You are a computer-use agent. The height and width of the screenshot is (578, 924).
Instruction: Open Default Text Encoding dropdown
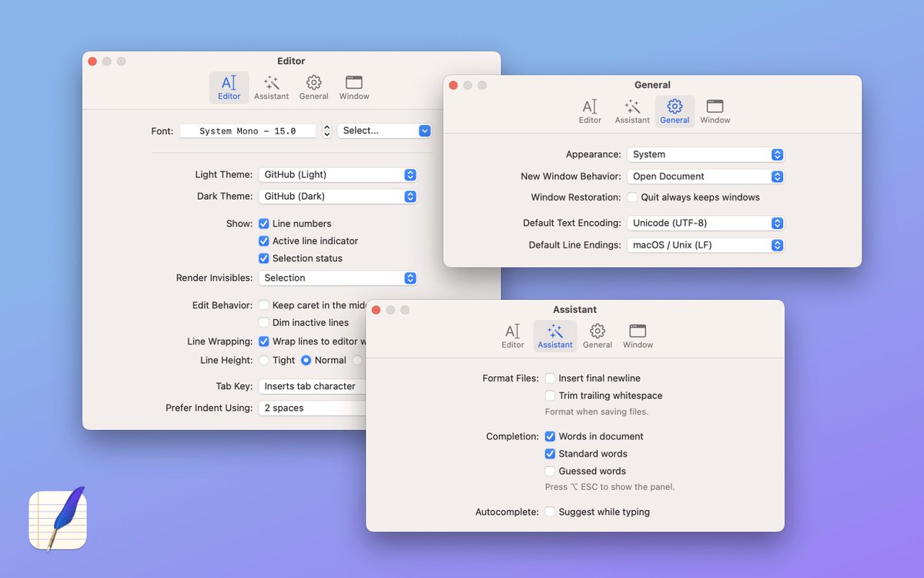click(x=705, y=223)
